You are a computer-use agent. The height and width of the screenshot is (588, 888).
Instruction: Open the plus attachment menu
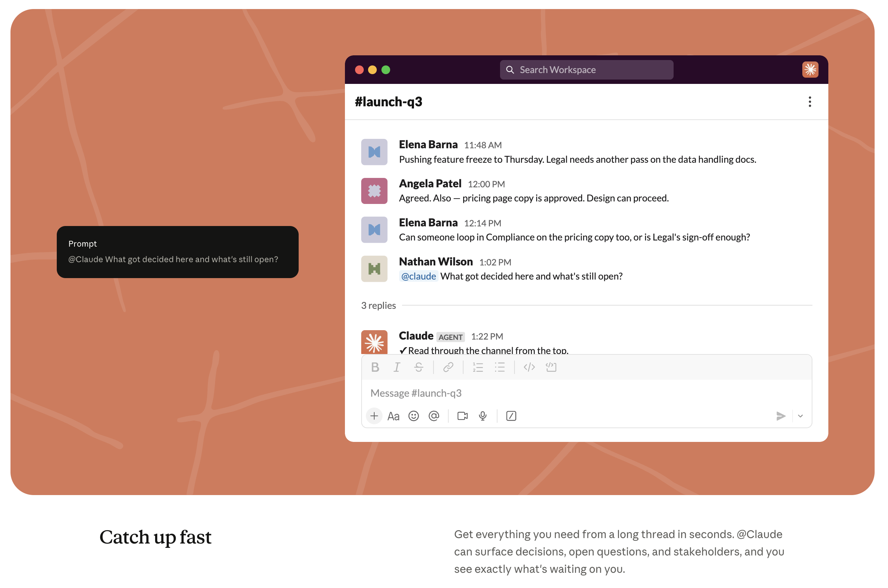coord(375,416)
